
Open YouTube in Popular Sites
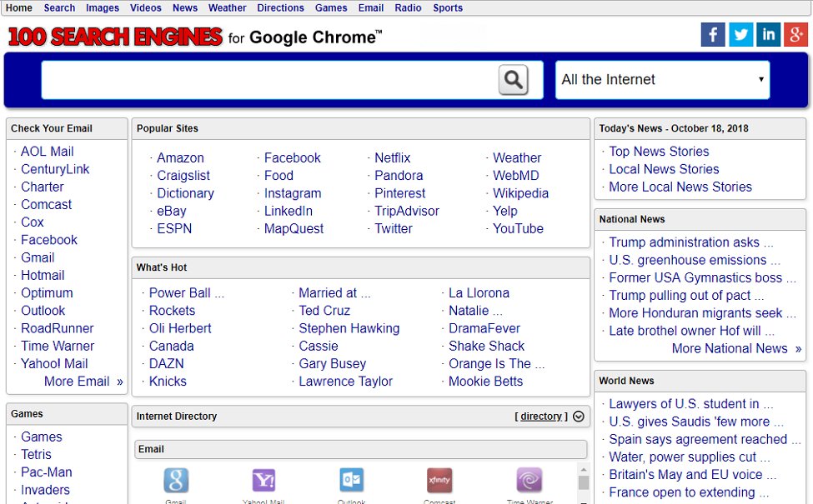tap(518, 228)
